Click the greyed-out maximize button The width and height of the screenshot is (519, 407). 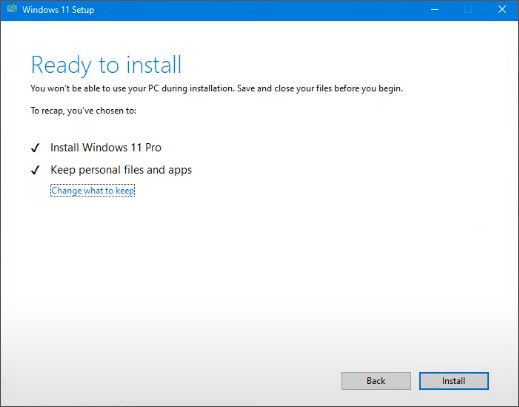[x=468, y=9]
